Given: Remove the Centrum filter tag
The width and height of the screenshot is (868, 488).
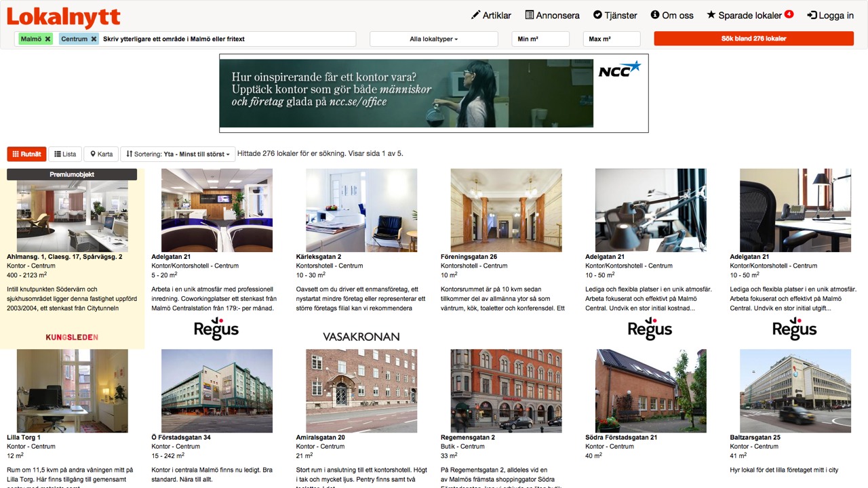Looking at the screenshot, I should pos(94,39).
